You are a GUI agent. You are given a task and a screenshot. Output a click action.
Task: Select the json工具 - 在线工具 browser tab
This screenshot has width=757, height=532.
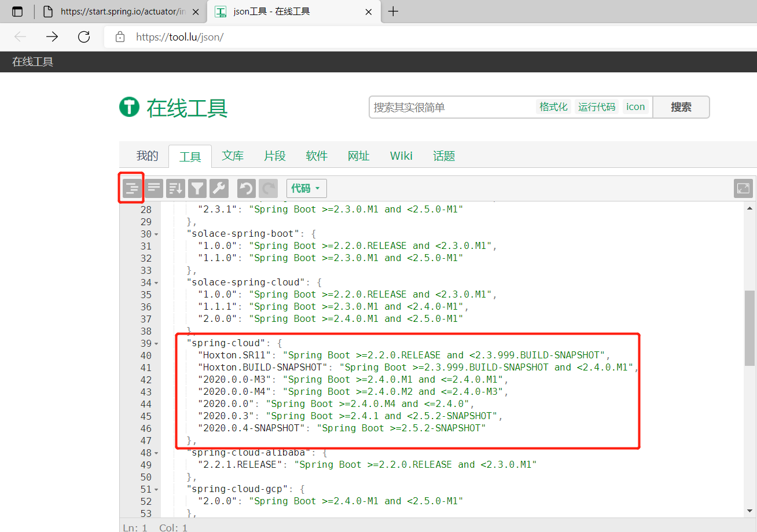[x=293, y=12]
